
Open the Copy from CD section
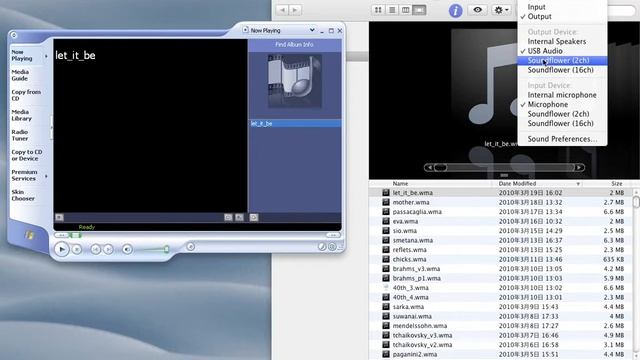(x=26, y=95)
